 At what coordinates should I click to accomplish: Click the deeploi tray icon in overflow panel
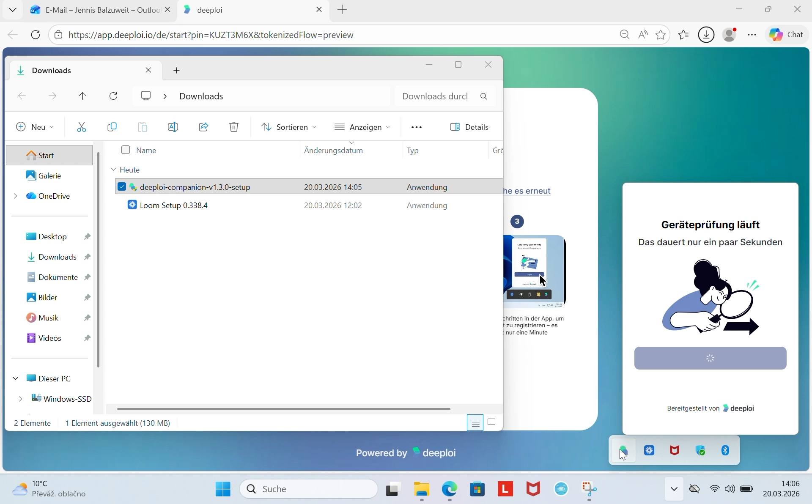pos(624,451)
